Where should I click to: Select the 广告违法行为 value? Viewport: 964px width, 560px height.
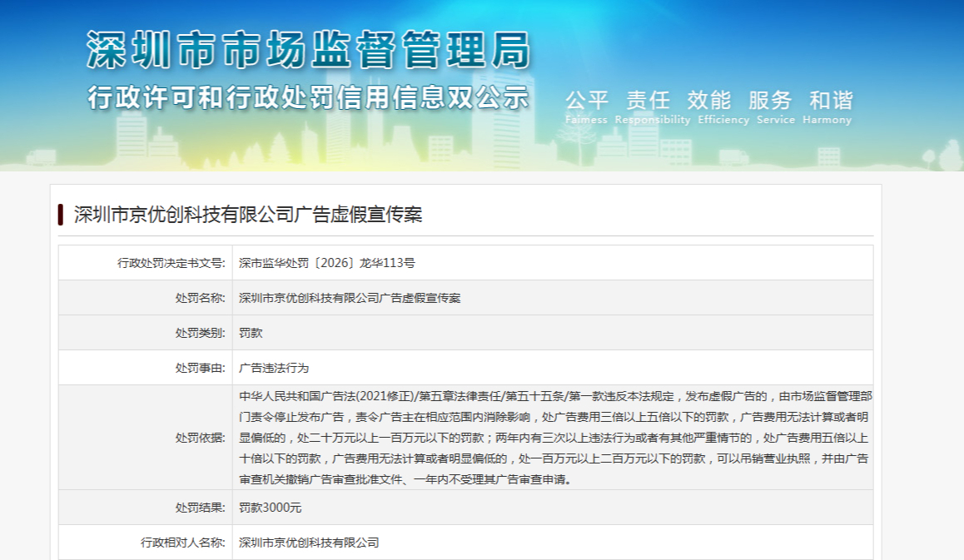(274, 369)
